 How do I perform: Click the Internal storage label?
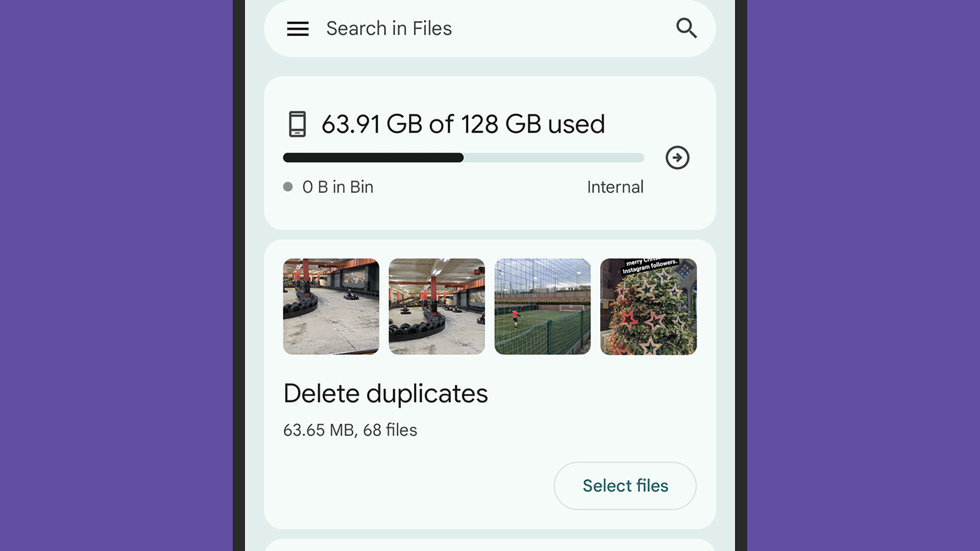(x=615, y=187)
